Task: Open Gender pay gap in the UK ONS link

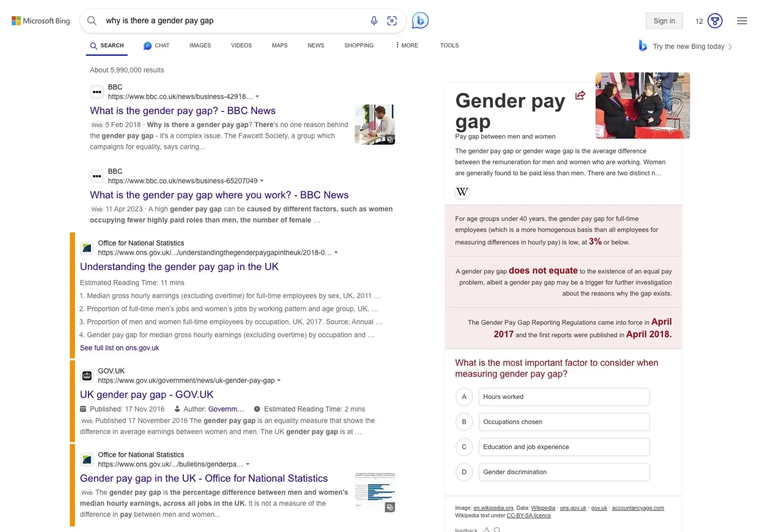Action: pyautogui.click(x=204, y=478)
